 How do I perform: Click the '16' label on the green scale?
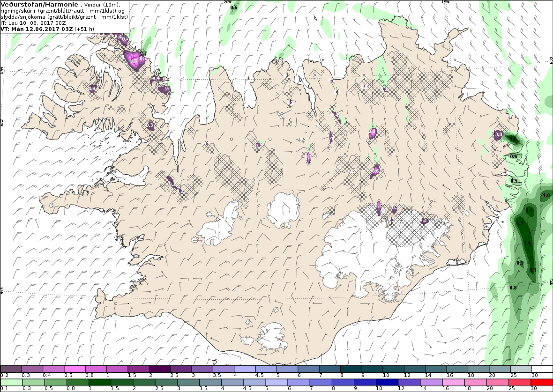point(445,388)
